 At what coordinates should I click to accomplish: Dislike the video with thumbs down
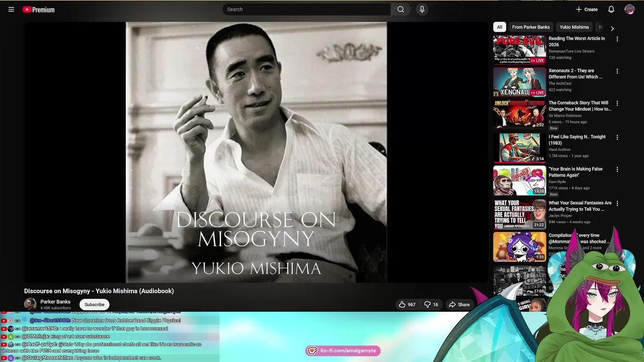click(x=432, y=305)
